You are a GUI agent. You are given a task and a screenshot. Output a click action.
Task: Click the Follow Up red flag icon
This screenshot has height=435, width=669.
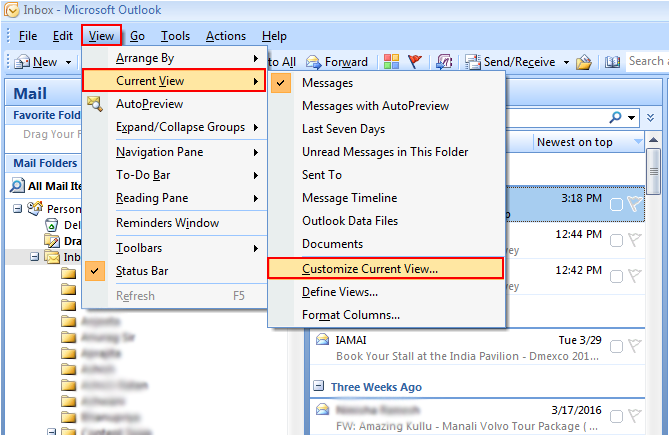(x=414, y=62)
